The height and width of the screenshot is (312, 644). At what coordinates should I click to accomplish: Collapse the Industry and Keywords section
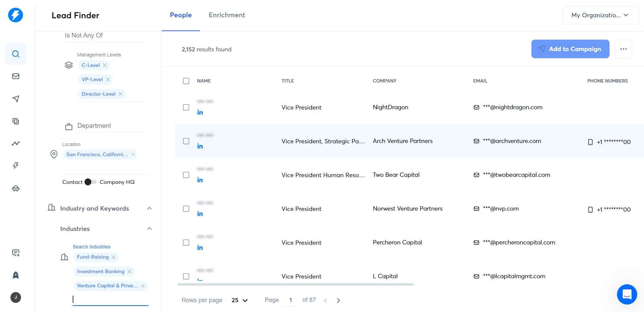(x=149, y=208)
